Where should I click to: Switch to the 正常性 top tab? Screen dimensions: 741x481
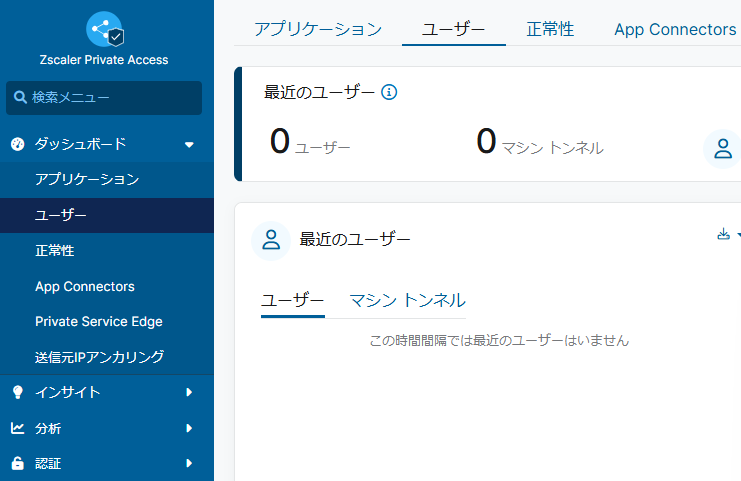(x=550, y=29)
